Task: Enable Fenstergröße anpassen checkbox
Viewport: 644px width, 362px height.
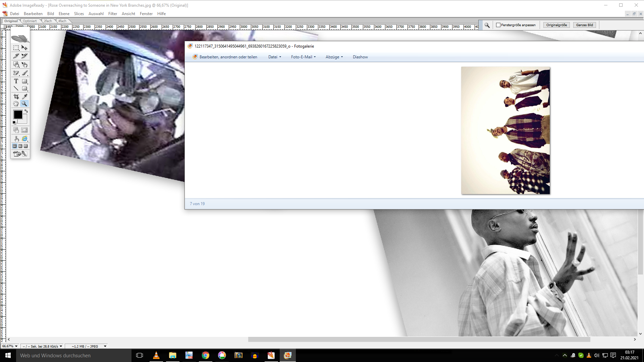Action: coord(498,25)
